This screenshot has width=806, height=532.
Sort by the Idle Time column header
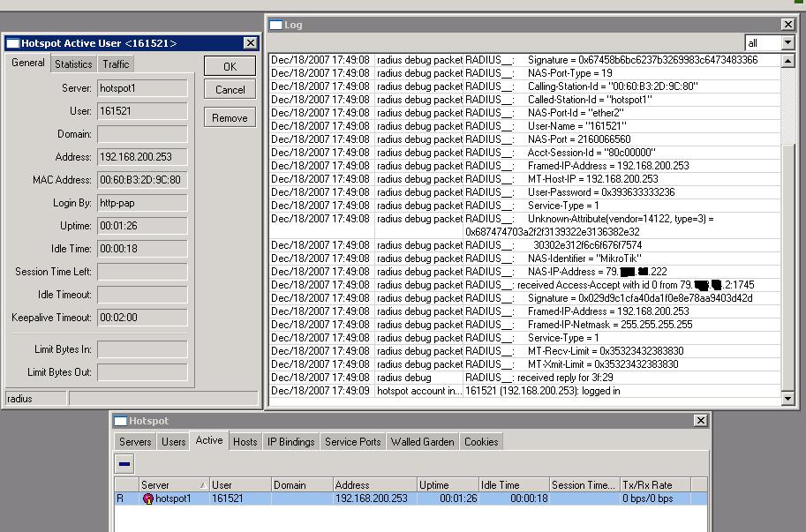click(514, 484)
